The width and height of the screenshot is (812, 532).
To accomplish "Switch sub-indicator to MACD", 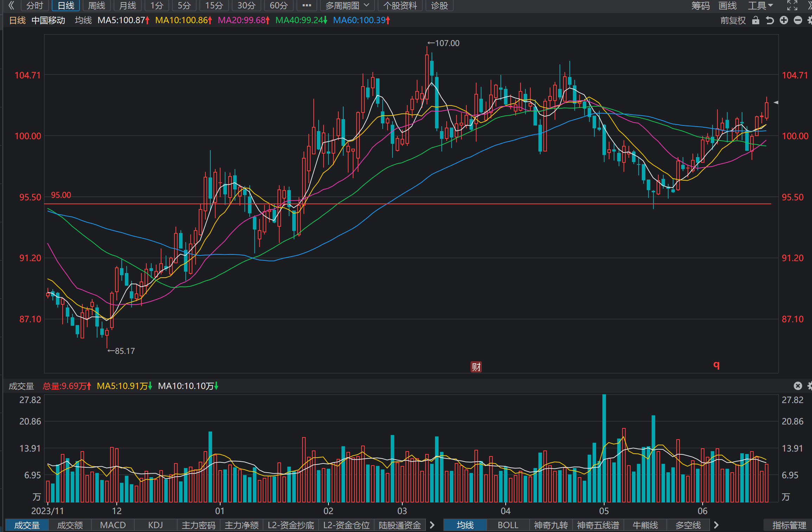I will coord(113,525).
